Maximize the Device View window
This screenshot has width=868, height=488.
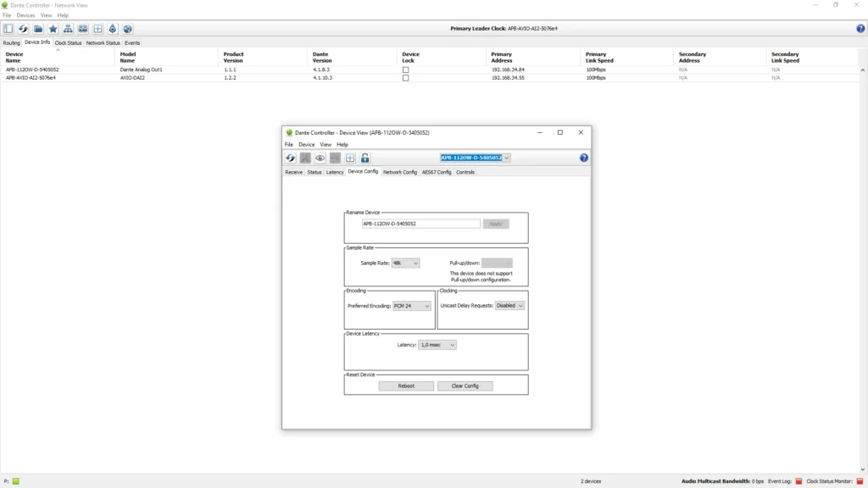(x=560, y=133)
